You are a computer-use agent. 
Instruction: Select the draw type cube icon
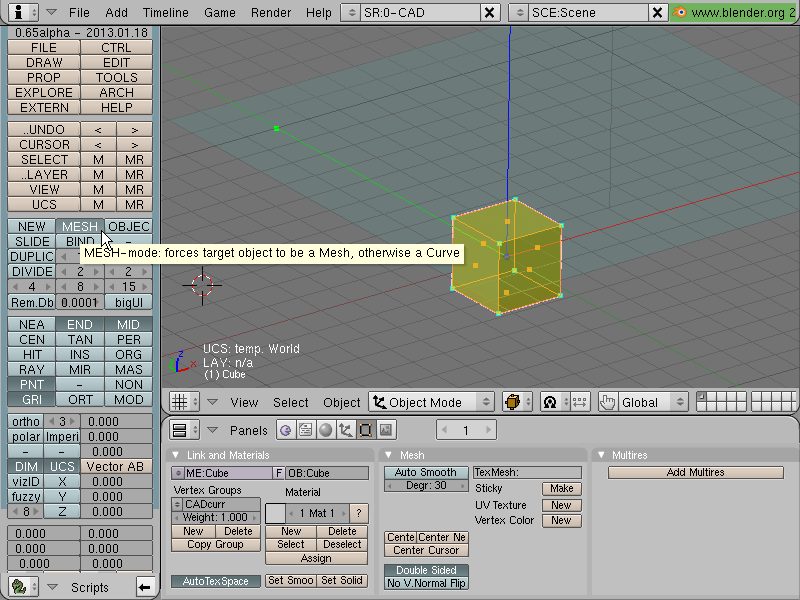pos(512,403)
